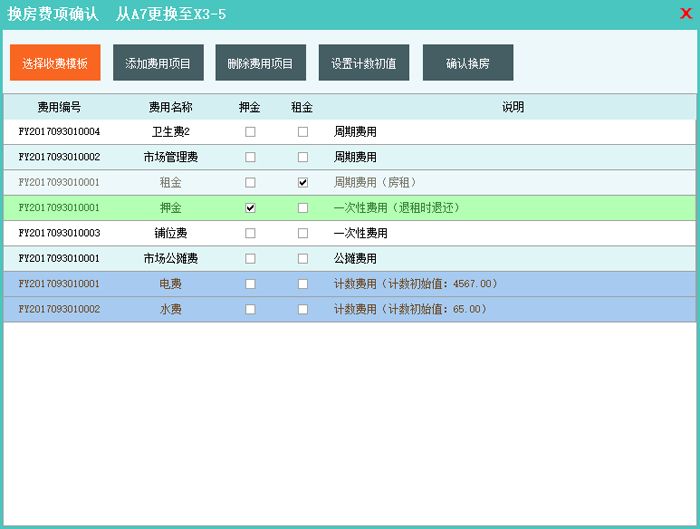Image resolution: width=700 pixels, height=529 pixels.
Task: Sort by the 费用编号 column header
Action: (59, 107)
